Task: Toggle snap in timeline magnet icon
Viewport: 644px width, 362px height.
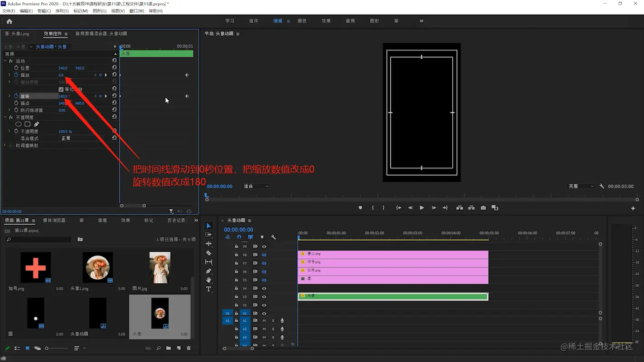Action: tap(239, 237)
